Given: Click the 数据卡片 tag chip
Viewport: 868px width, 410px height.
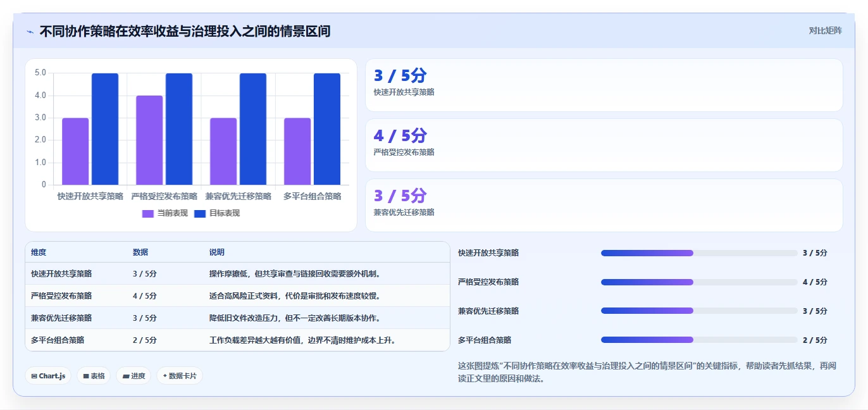Looking at the screenshot, I should [x=180, y=376].
